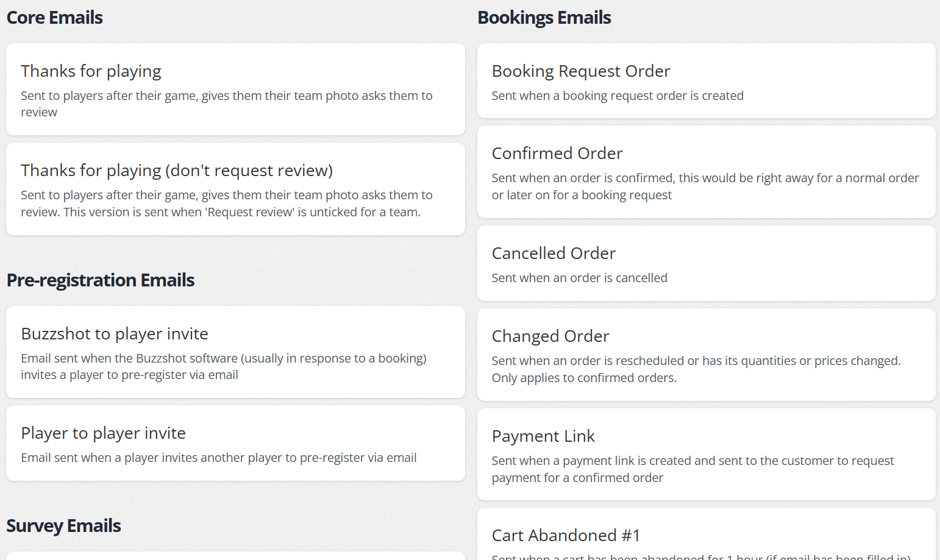
Task: Open the Thanks for playing email card
Action: click(235, 89)
